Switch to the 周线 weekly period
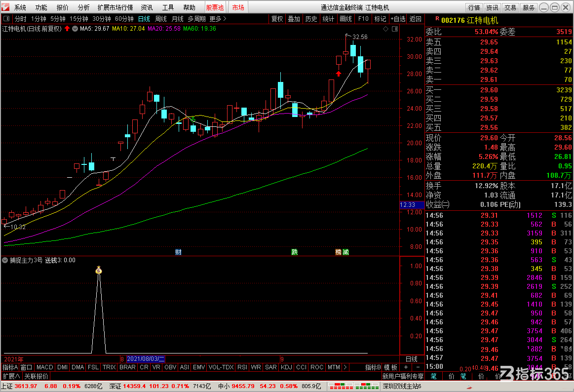Image resolution: width=574 pixels, height=392 pixels. (x=161, y=19)
